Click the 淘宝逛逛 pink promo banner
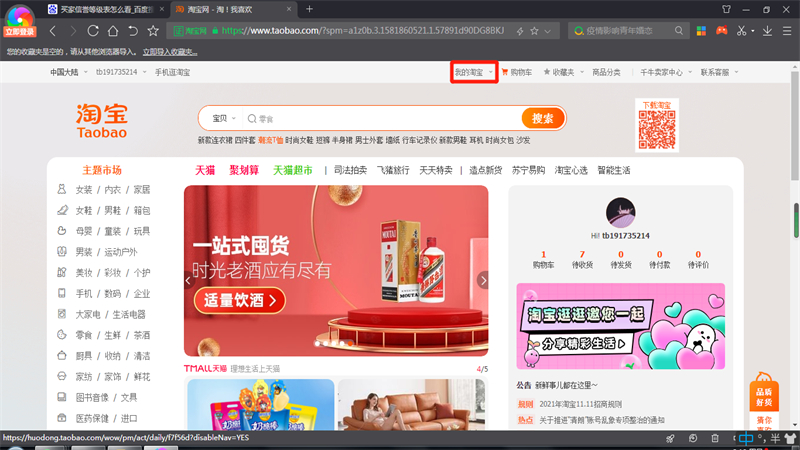Viewport: 800px width, 450px height. click(x=620, y=326)
